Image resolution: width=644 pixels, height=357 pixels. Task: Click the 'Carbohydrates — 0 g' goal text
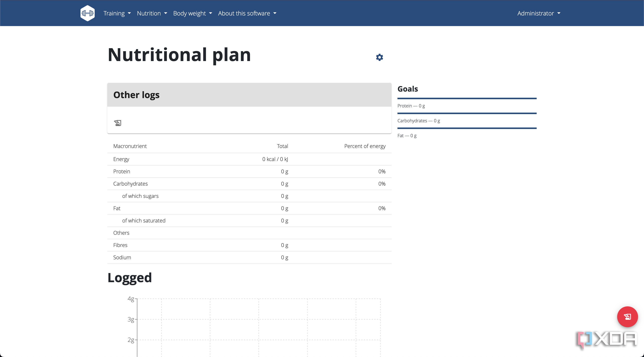419,121
